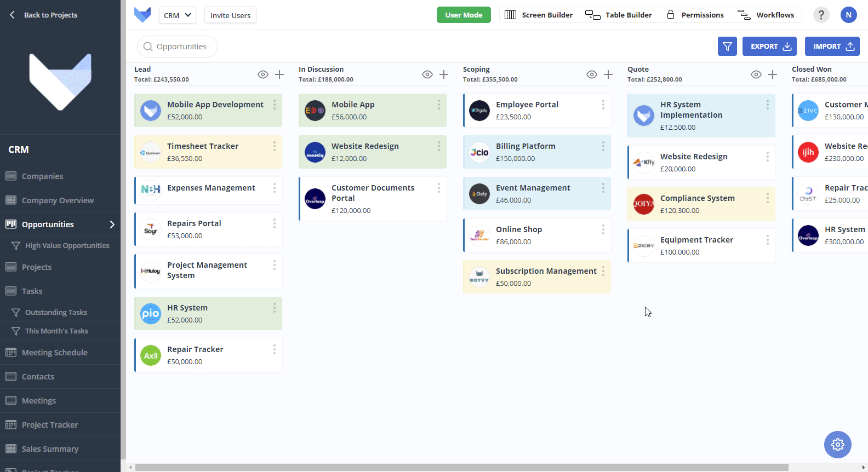868x472 pixels.
Task: Open the settings gear floating button
Action: pos(838,445)
